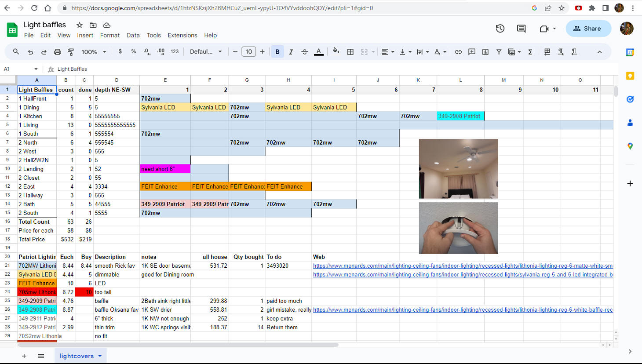Click the Paint format roller icon
The image size is (642, 364).
coord(71,52)
